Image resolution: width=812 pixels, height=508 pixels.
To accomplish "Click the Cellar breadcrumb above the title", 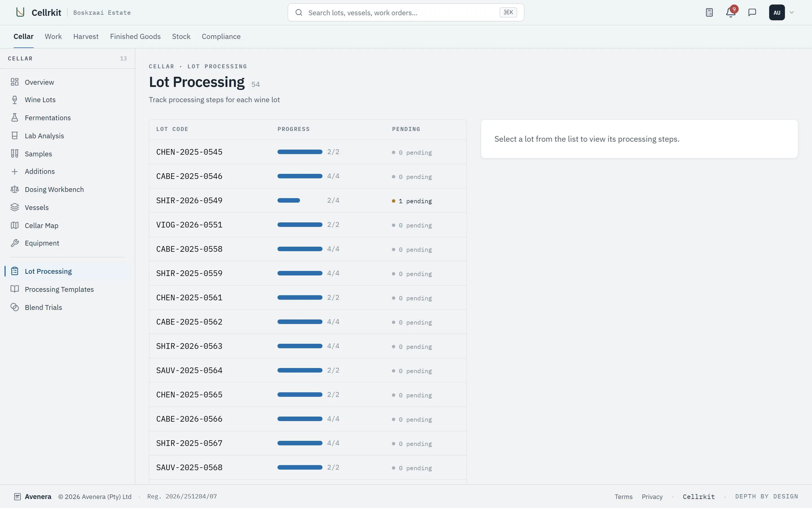I will coord(161,66).
